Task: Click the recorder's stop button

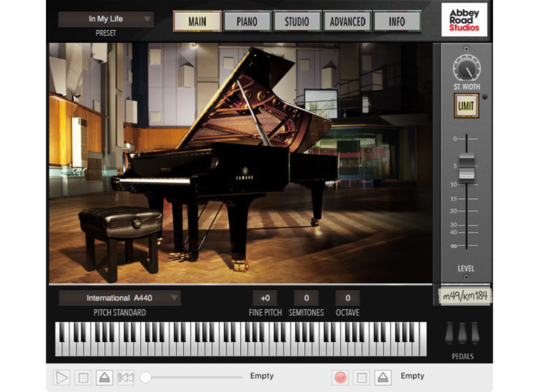Action: 362,378
